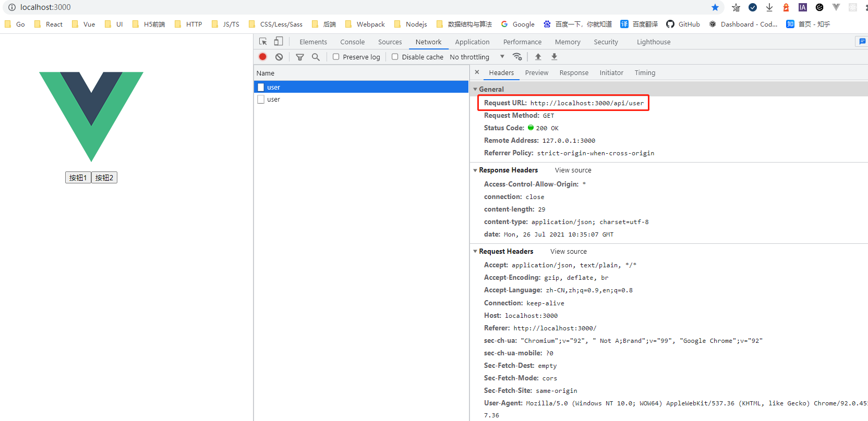Viewport: 868px width, 421px height.
Task: Click the site info icon beside localhost:3000
Action: [x=11, y=7]
